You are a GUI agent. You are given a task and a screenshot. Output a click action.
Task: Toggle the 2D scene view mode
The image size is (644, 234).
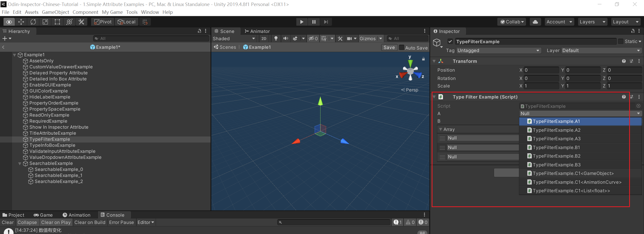(264, 38)
